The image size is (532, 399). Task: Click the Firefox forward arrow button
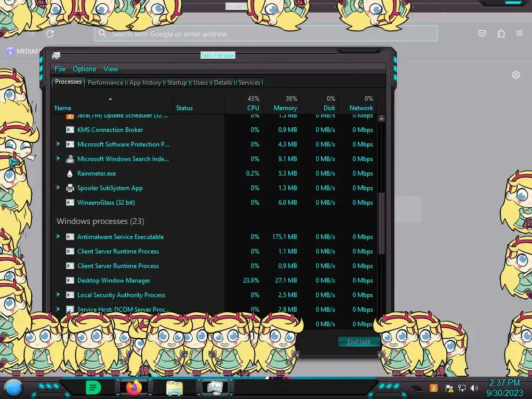tap(31, 34)
